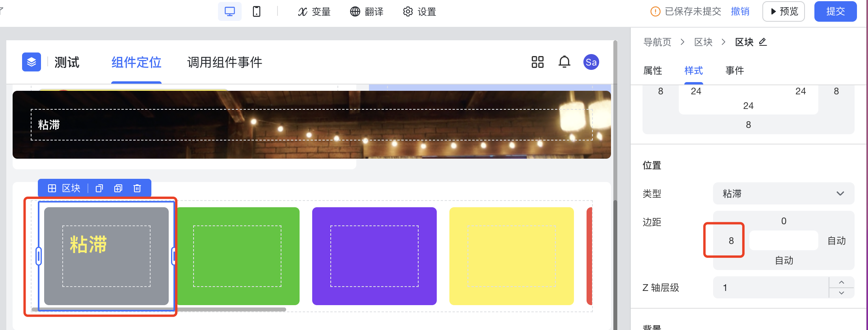Viewport: 868px width, 330px height.
Task: Select the green block
Action: pos(238,256)
